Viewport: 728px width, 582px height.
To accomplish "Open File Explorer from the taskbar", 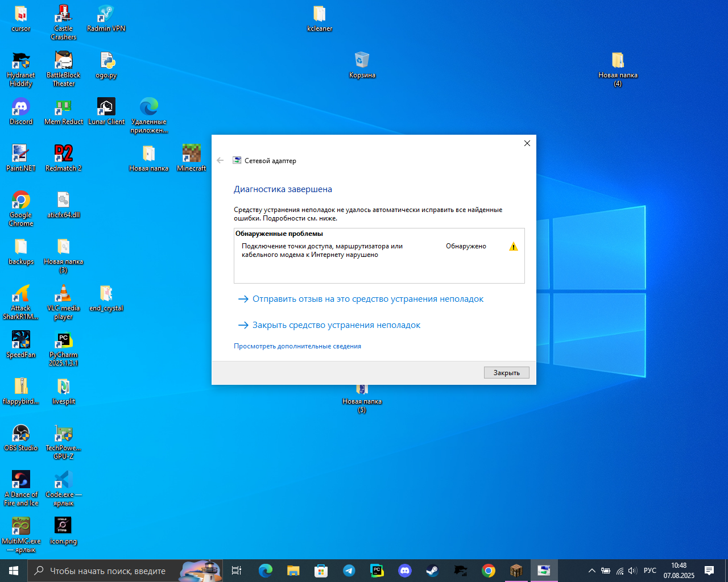I will 293,571.
